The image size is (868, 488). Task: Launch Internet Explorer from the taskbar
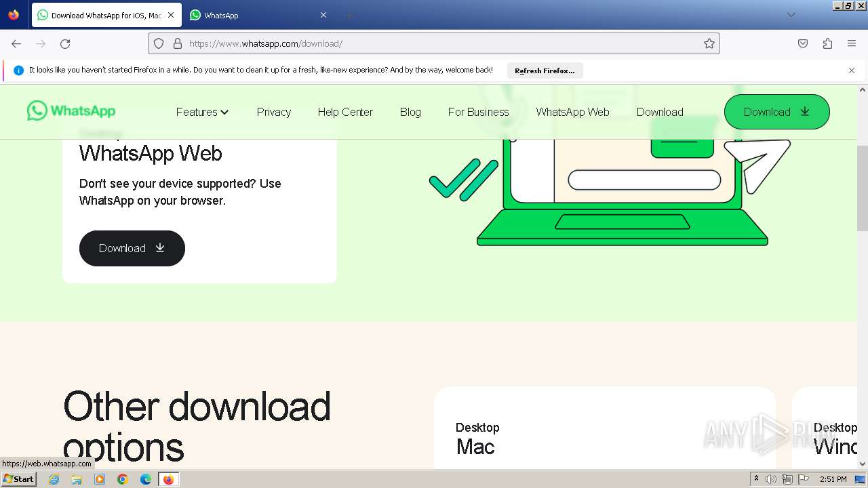[x=54, y=479]
